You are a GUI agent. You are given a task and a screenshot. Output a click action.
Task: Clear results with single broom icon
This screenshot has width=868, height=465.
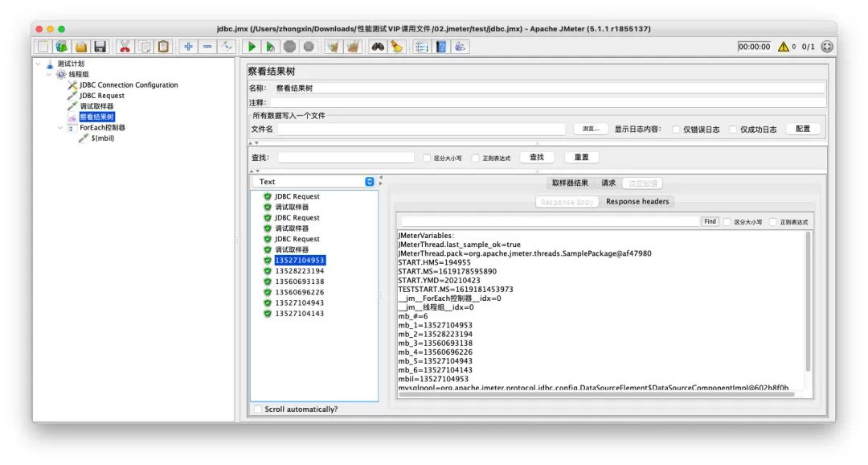pyautogui.click(x=334, y=47)
